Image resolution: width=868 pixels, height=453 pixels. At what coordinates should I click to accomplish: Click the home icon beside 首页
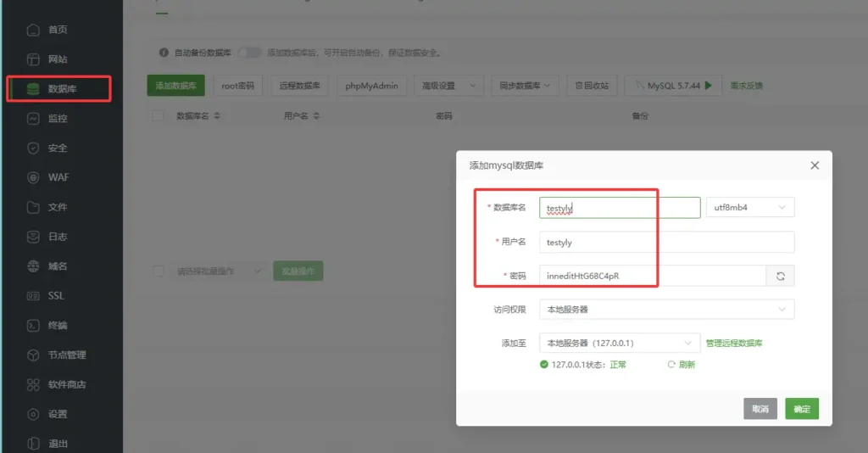[x=33, y=30]
